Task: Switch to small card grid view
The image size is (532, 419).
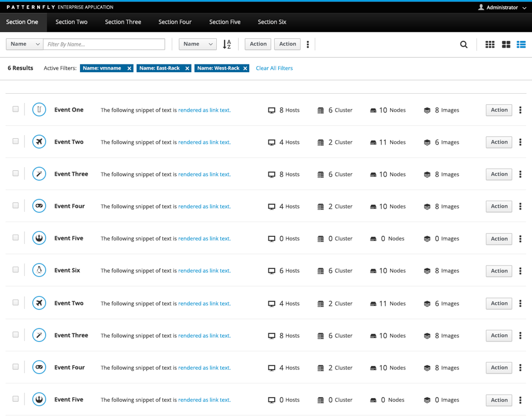Action: click(x=490, y=45)
